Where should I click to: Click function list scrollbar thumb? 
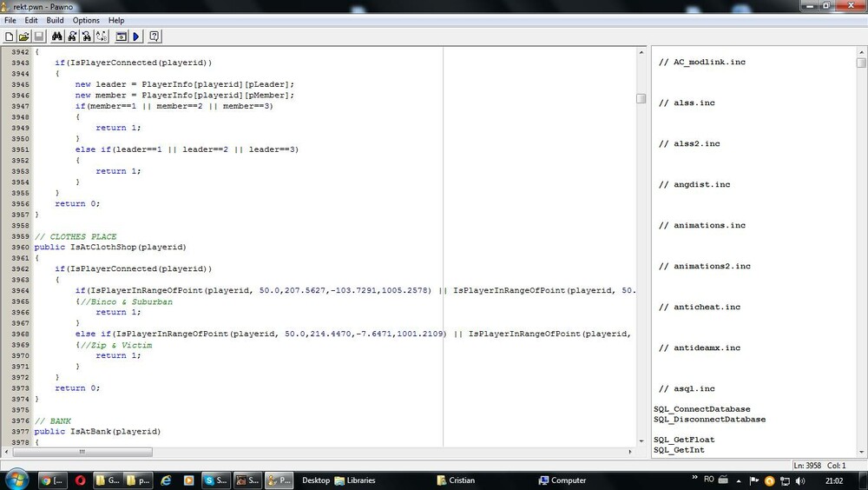pyautogui.click(x=861, y=63)
